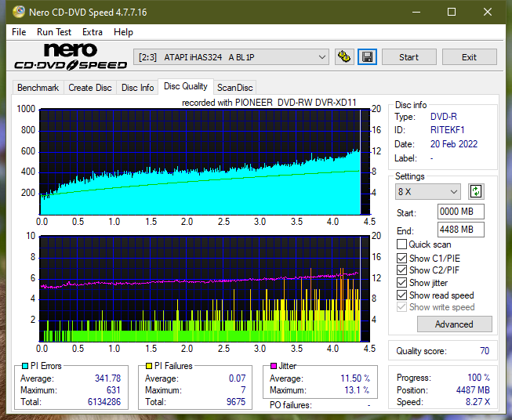Switch to the ScanDisc tab
The image size is (512, 420).
pyautogui.click(x=234, y=88)
